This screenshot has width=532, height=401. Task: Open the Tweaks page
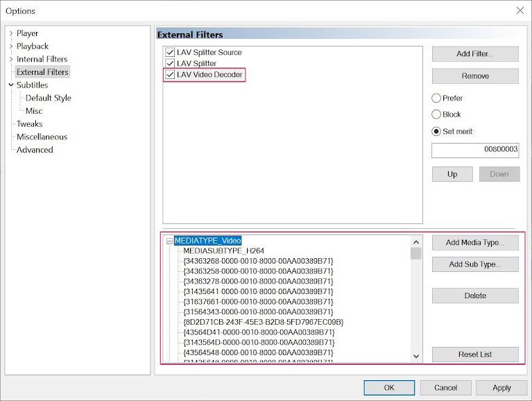[x=30, y=123]
